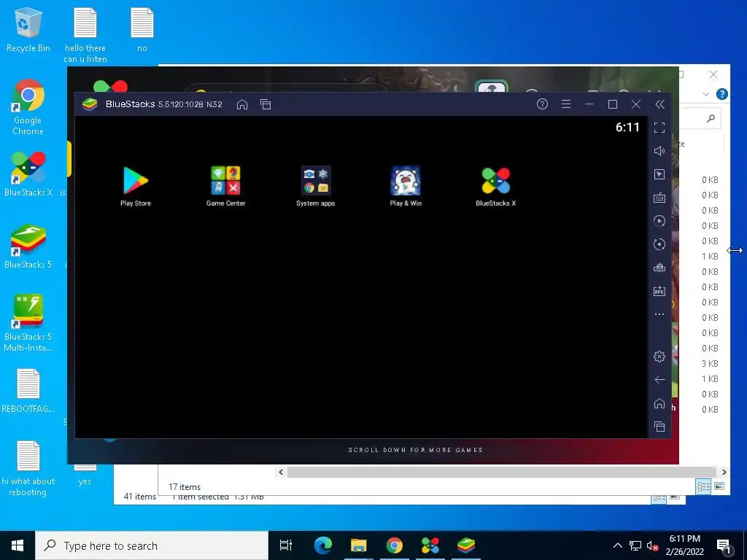Click the sync operations circle icon in sidebar
The height and width of the screenshot is (560, 747).
(659, 244)
